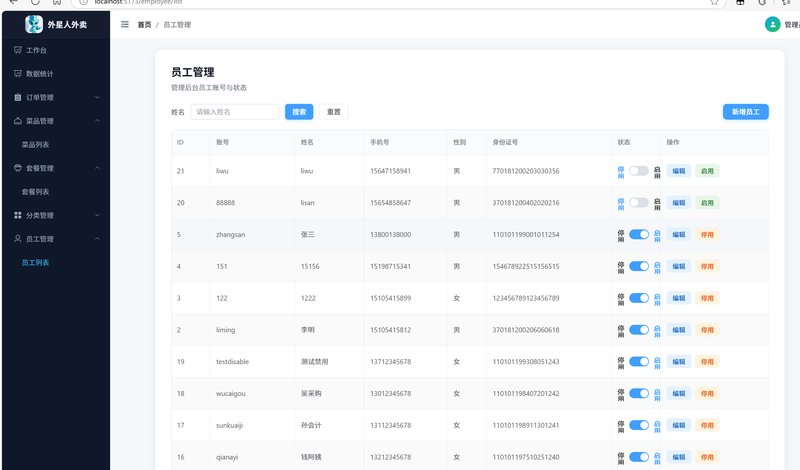This screenshot has width=800, height=470.
Task: Enable the status switch for liwu
Action: pyautogui.click(x=639, y=171)
